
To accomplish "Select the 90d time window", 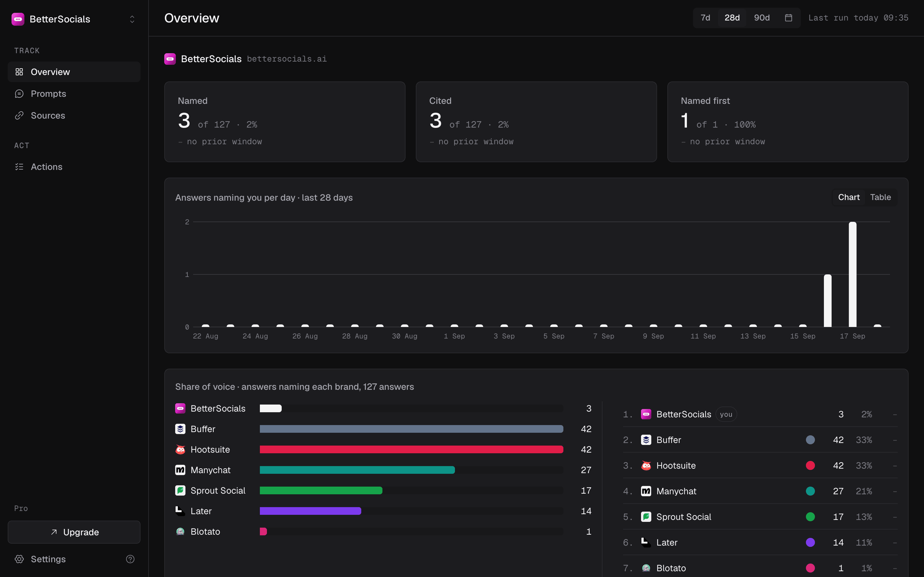I will tap(762, 18).
